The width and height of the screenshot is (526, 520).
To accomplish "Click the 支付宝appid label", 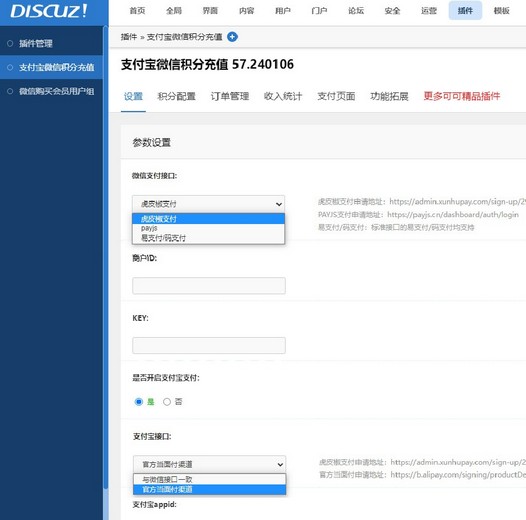I will click(x=154, y=505).
